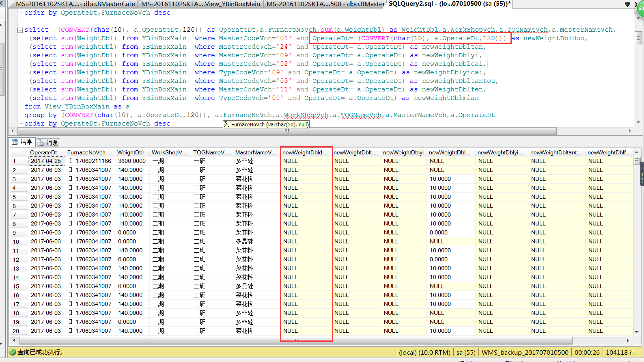The height and width of the screenshot is (362, 644).
Task: Sort by the OperateDt column header
Action: click(x=46, y=152)
